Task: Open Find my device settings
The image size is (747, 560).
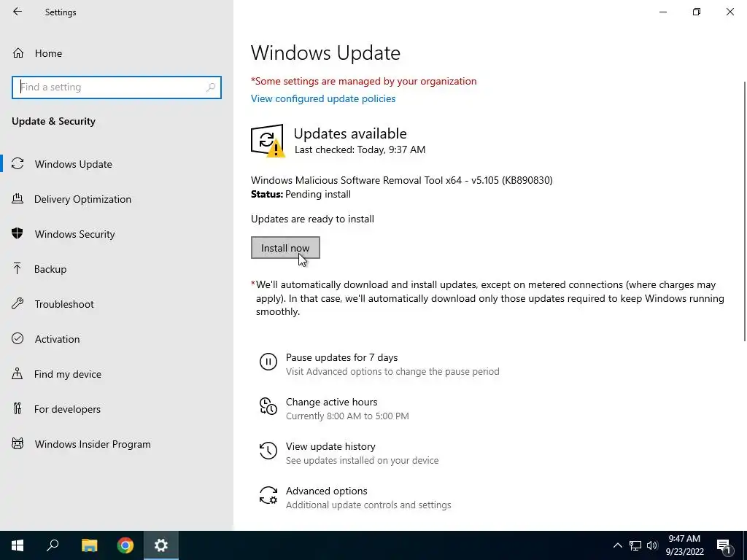Action: (x=117, y=374)
